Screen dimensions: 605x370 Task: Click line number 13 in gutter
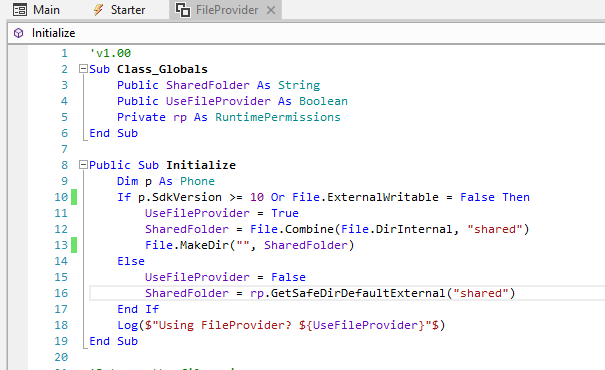click(61, 245)
